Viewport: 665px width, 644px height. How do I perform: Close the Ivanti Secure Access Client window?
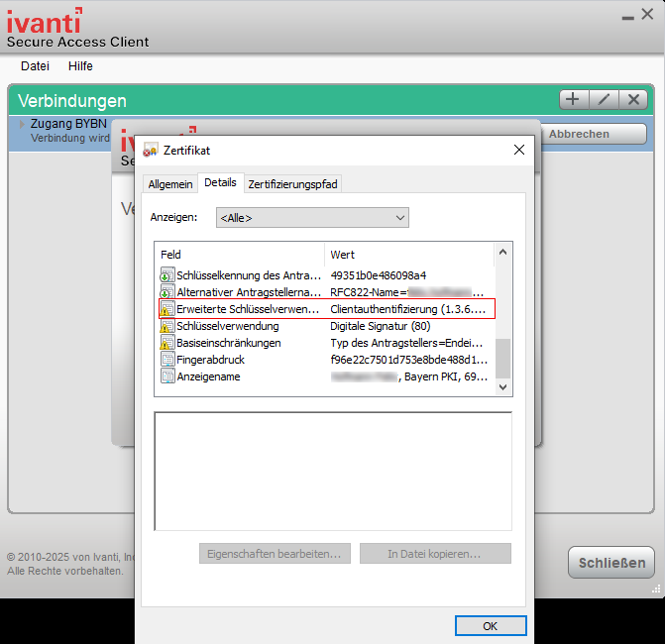[647, 15]
